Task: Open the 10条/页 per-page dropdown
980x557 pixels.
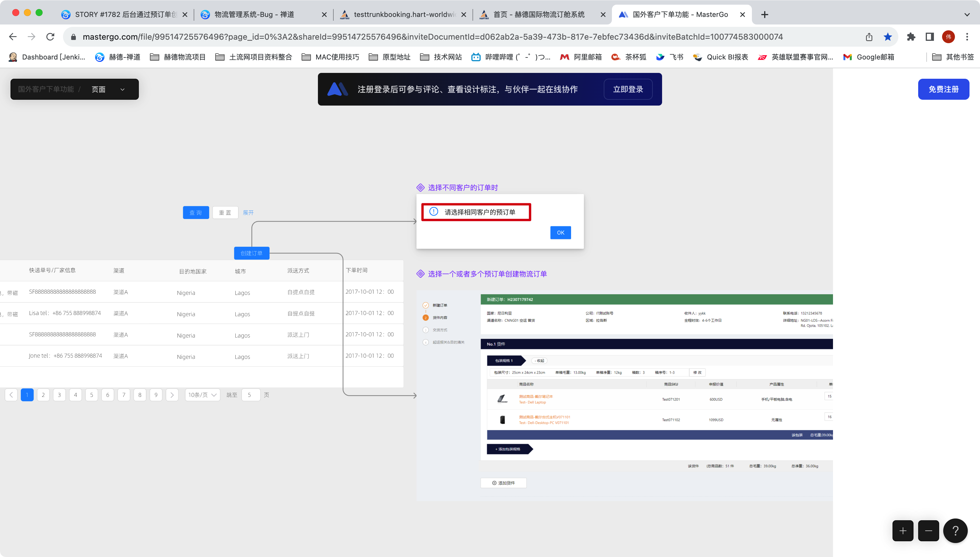Action: pyautogui.click(x=202, y=395)
